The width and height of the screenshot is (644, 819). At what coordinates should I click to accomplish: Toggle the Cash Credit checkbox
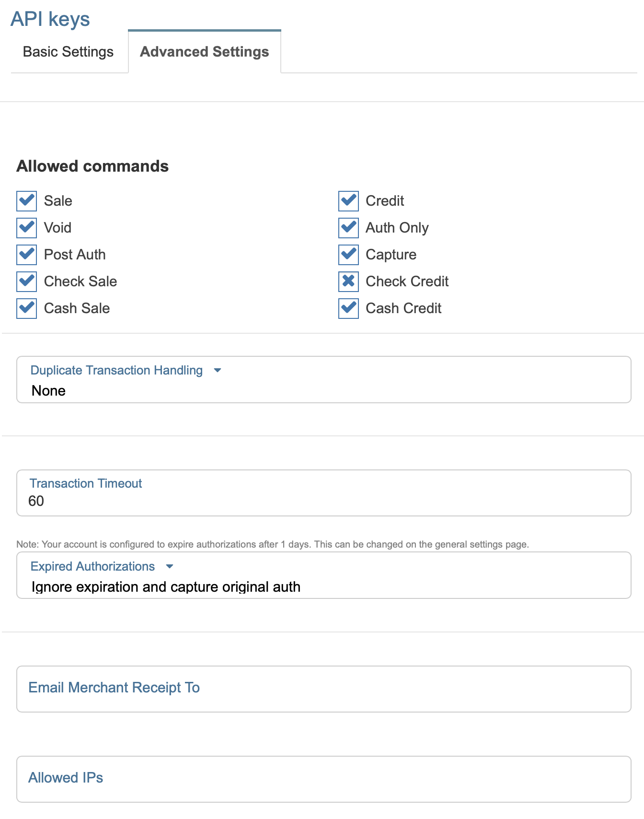(348, 308)
